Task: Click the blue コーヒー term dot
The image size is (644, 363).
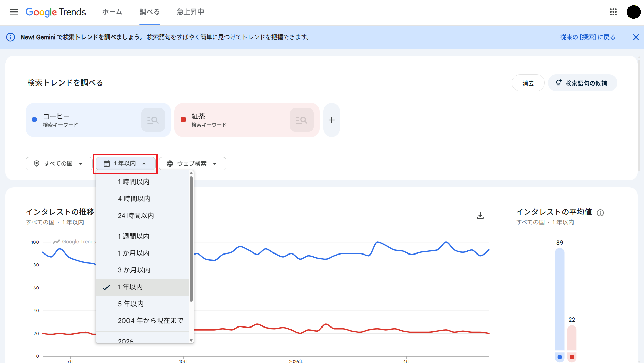Action: tap(34, 119)
